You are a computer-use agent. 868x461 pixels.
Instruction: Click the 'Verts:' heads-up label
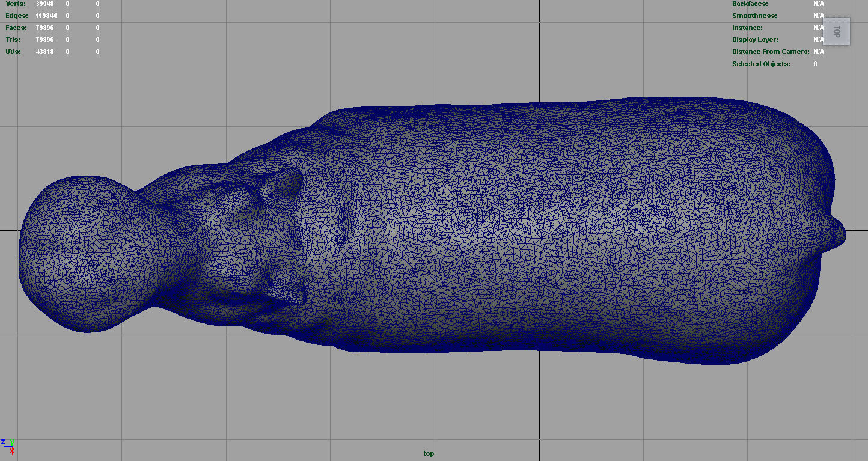coord(16,4)
